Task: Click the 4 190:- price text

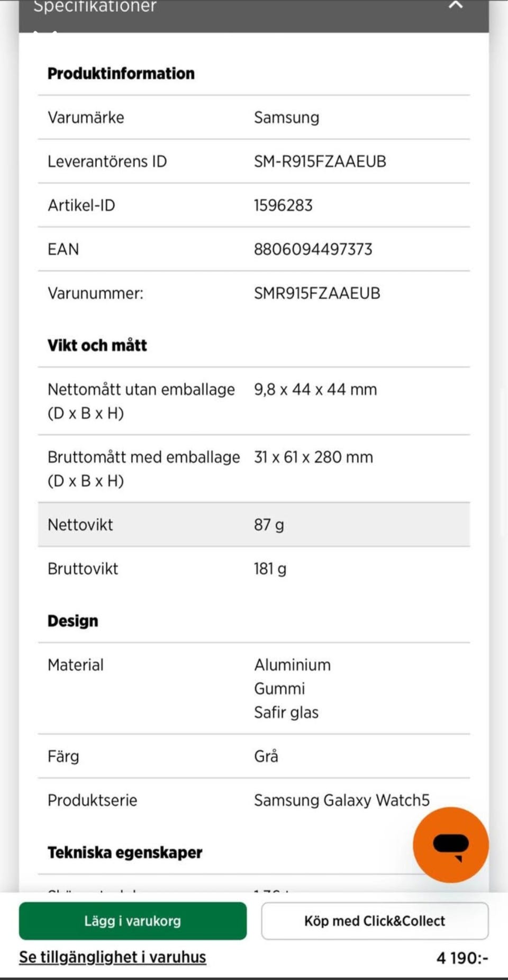Action: 461,957
